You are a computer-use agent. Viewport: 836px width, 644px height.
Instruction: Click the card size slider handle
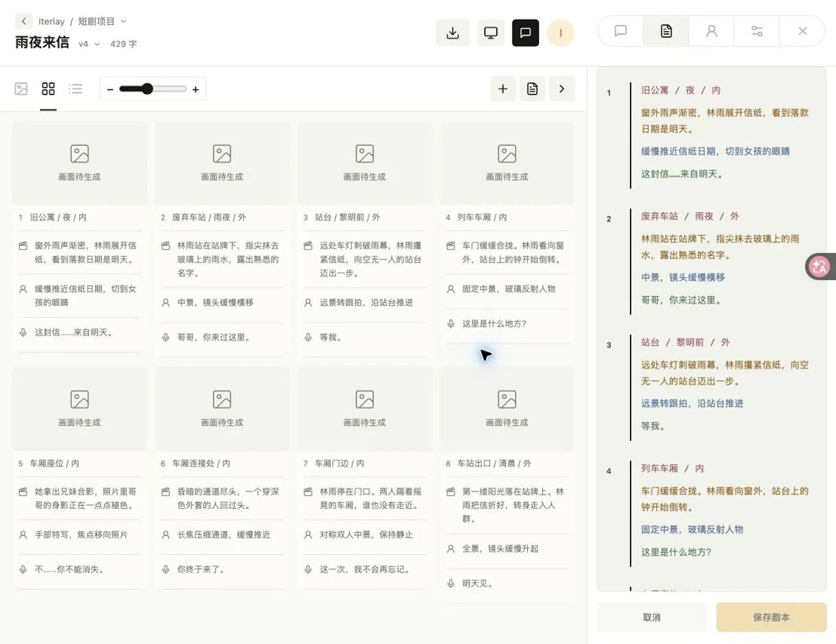[x=147, y=89]
